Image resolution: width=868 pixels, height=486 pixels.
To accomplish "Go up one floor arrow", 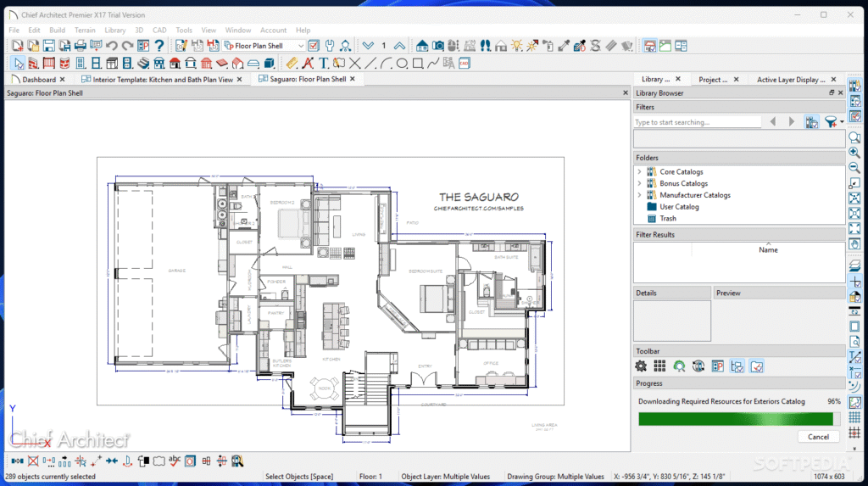I will (398, 46).
